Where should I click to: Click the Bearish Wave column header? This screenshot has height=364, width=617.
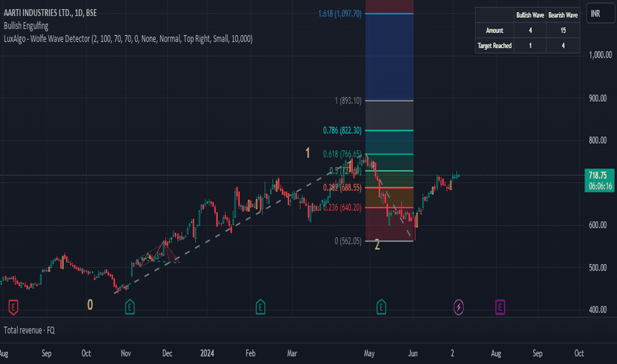point(563,15)
